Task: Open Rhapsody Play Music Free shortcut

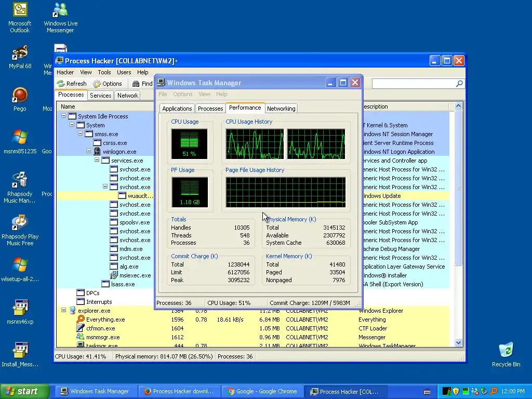Action: tap(20, 230)
